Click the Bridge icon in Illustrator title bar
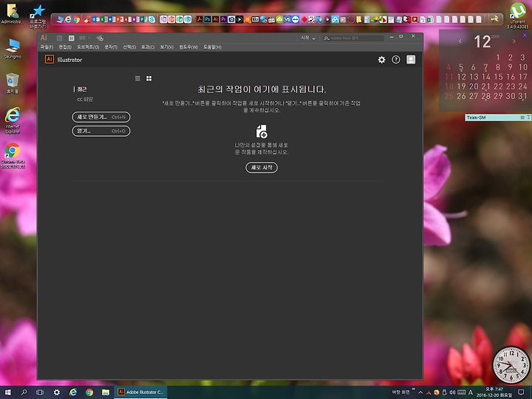 59,38
